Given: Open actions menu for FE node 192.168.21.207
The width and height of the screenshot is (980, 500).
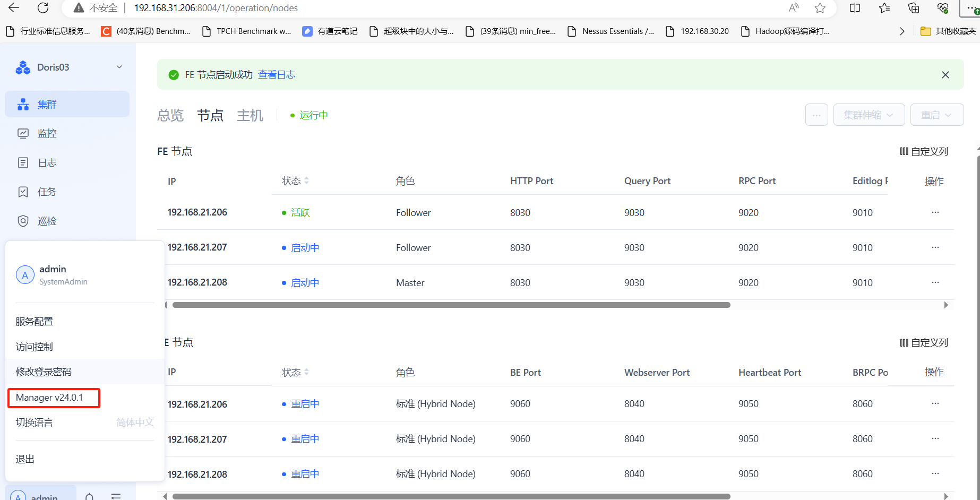Looking at the screenshot, I should click(935, 247).
